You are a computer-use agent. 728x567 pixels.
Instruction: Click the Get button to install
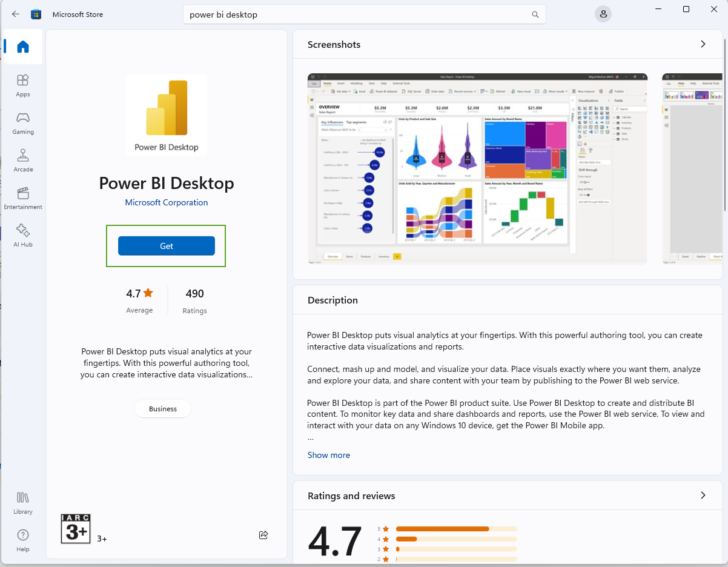[167, 246]
